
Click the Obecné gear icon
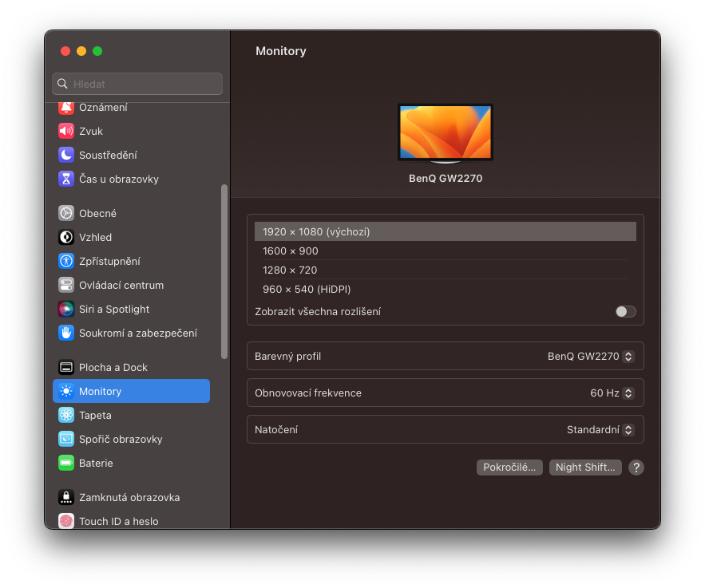(x=66, y=213)
